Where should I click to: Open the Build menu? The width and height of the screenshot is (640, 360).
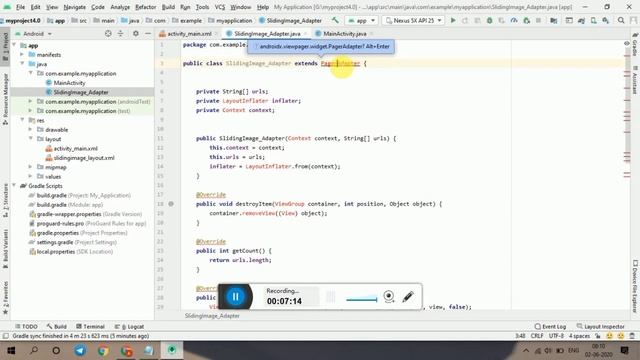tap(168, 7)
